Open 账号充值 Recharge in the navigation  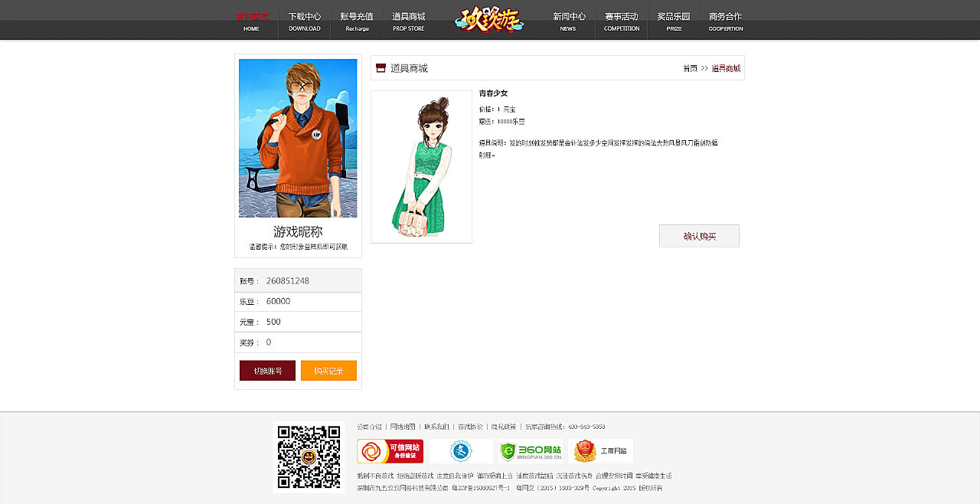357,21
